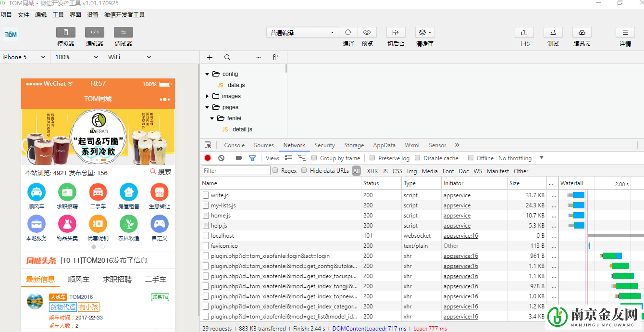The image size is (644, 332).
Task: Click the 预览 preview eye icon
Action: [367, 33]
